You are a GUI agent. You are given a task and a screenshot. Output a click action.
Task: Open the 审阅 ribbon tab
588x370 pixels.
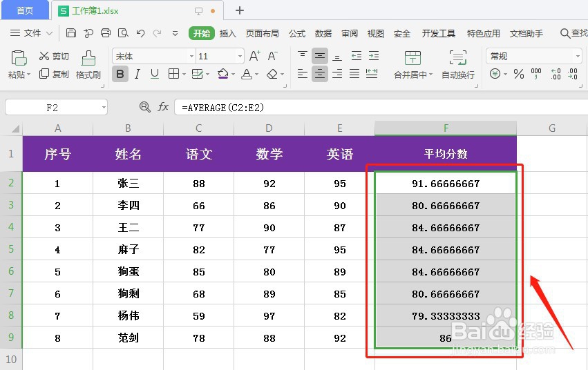pos(350,33)
